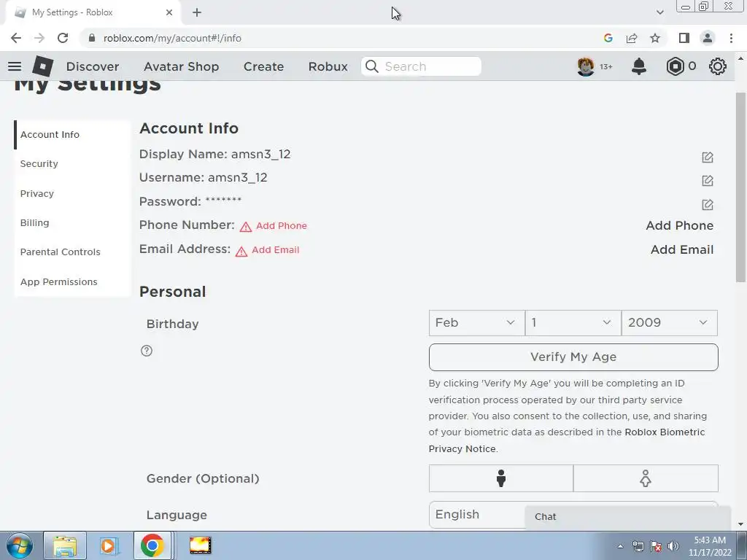This screenshot has width=747, height=560.
Task: Open the browser side panel icon
Action: tap(684, 38)
